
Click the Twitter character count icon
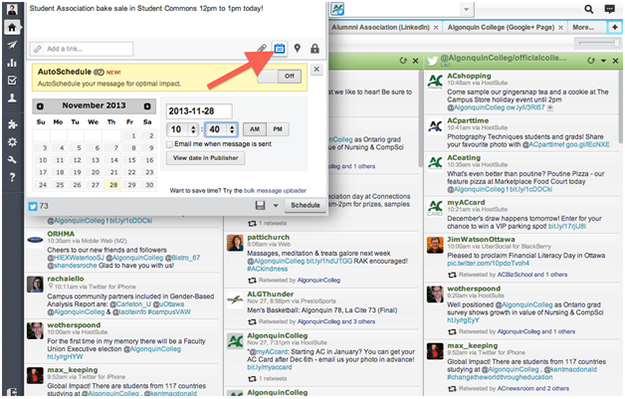tap(33, 206)
